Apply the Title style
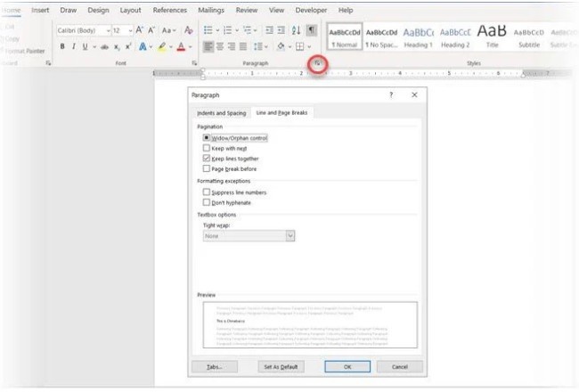579x392 pixels. pyautogui.click(x=492, y=37)
